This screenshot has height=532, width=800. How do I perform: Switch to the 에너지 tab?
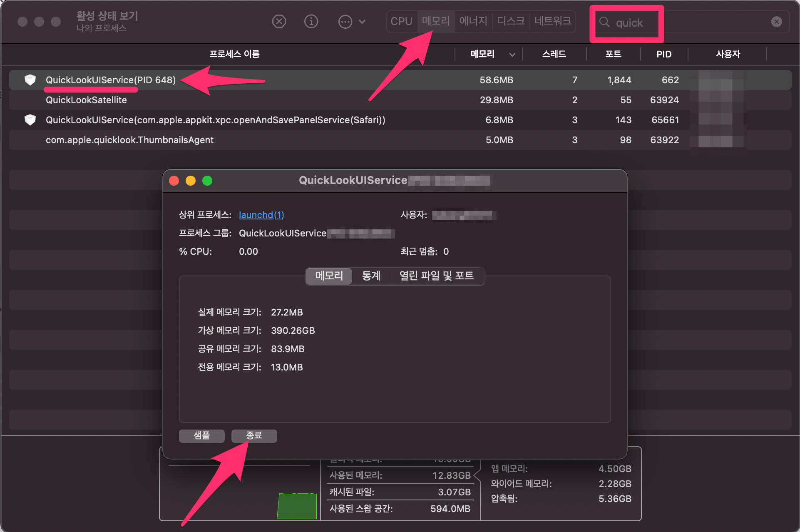tap(473, 21)
